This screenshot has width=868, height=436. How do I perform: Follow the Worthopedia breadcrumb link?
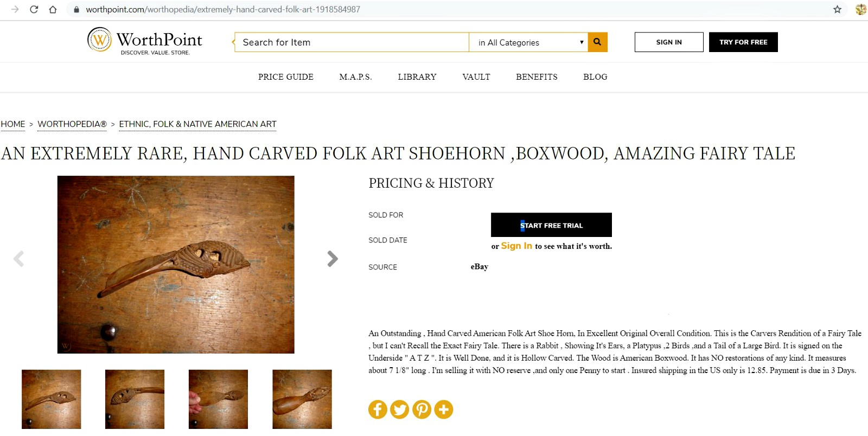click(72, 124)
